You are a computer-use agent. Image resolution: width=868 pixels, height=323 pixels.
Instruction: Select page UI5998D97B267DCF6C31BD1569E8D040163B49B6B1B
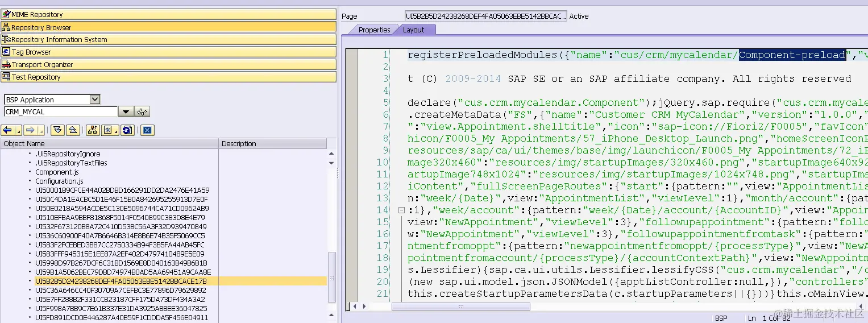(121, 263)
